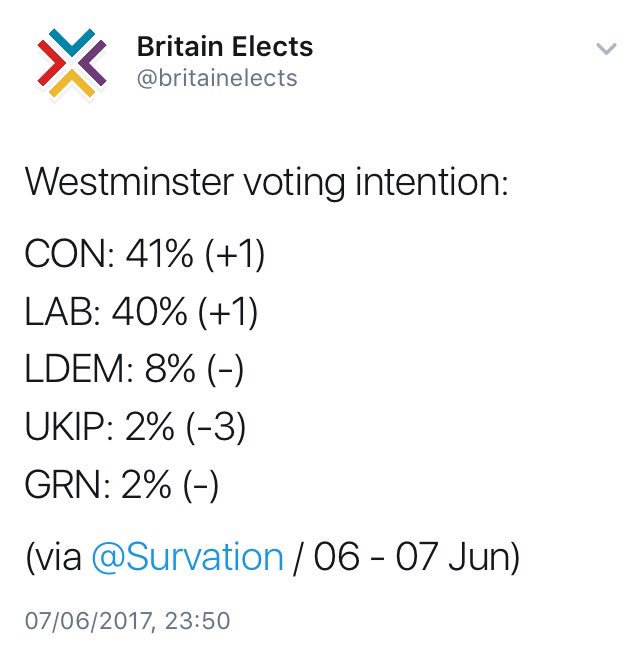Image resolution: width=640 pixels, height=653 pixels.
Task: Open the Britain Elects display name
Action: pos(225,46)
